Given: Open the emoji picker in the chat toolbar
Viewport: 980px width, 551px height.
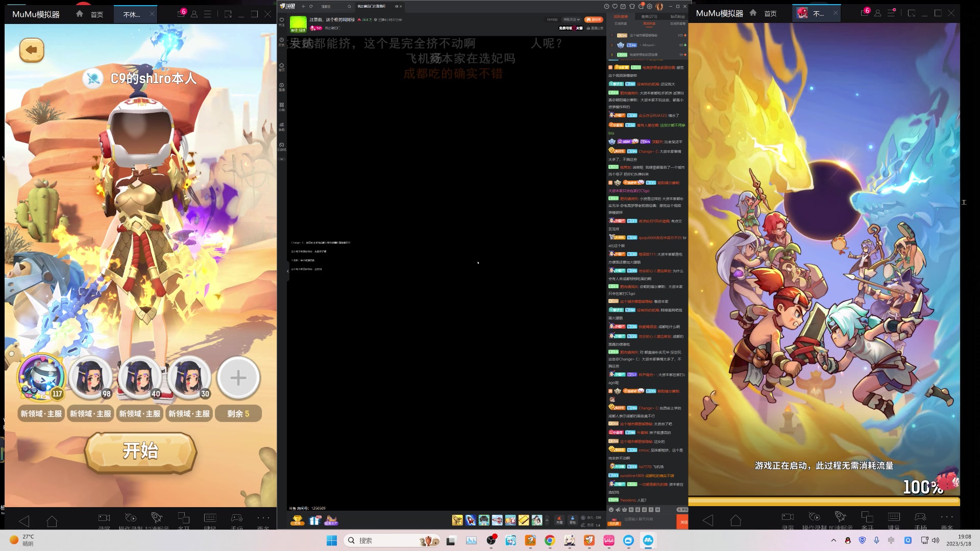Looking at the screenshot, I should point(611,510).
